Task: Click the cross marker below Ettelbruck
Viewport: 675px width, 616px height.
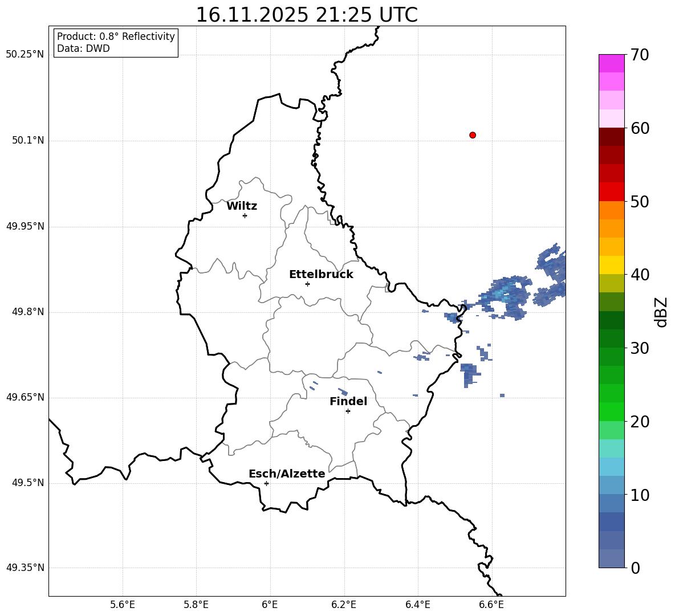Action: click(307, 284)
